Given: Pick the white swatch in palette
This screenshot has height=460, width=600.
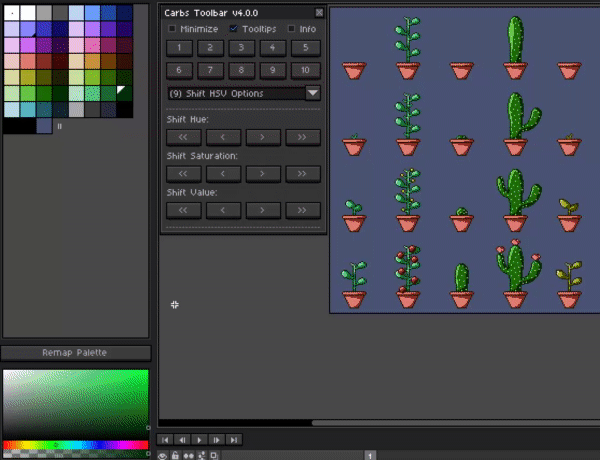Looking at the screenshot, I should [28, 13].
